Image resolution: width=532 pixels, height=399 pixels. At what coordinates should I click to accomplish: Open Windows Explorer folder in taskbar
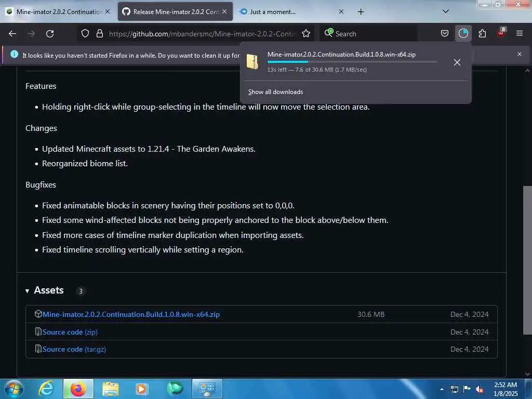[111, 389]
